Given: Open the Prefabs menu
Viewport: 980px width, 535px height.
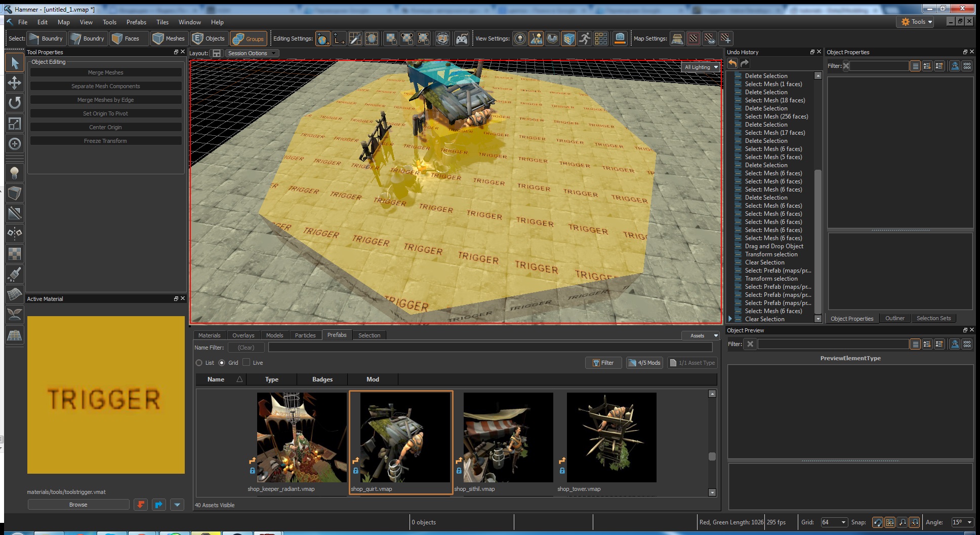Looking at the screenshot, I should click(136, 22).
